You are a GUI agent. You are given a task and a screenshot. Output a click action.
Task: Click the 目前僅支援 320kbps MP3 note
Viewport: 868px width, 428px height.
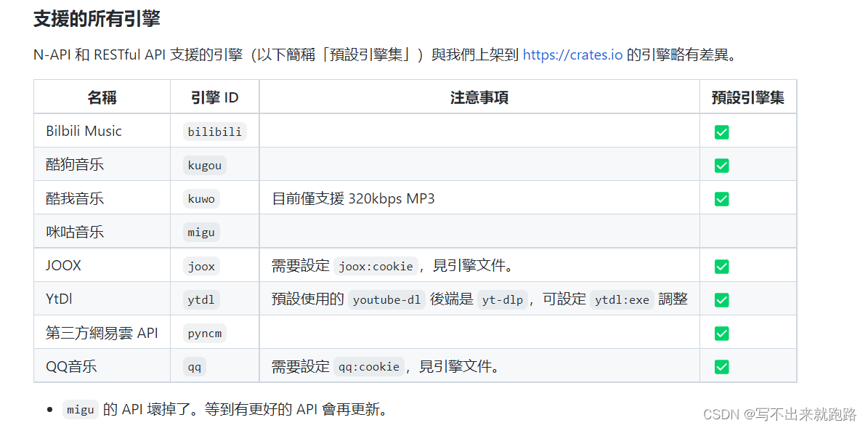[353, 198]
